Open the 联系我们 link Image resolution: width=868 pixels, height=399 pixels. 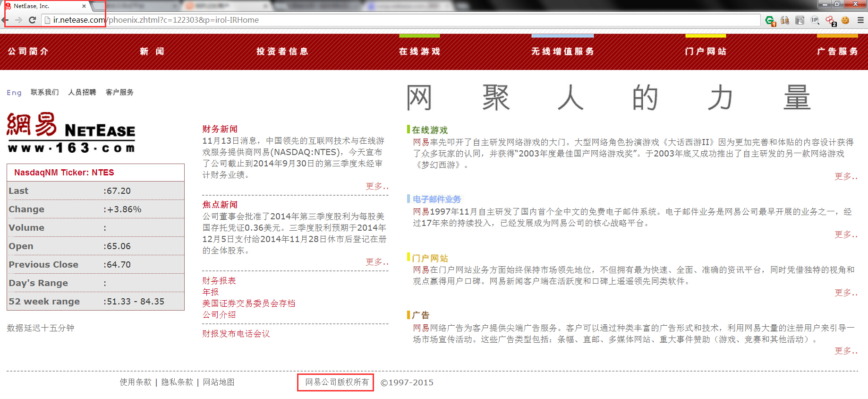(45, 92)
